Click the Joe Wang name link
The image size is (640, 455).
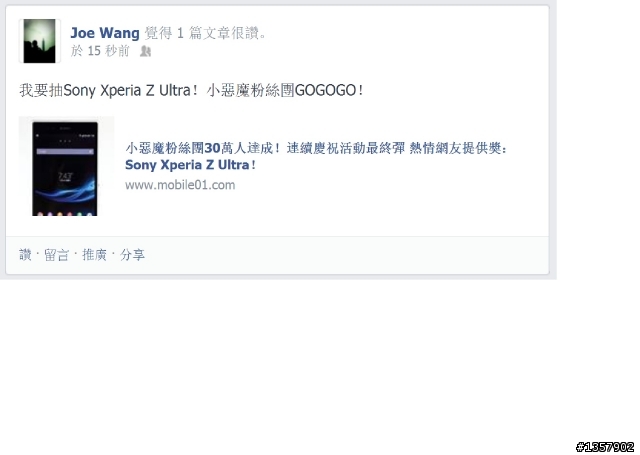[105, 33]
